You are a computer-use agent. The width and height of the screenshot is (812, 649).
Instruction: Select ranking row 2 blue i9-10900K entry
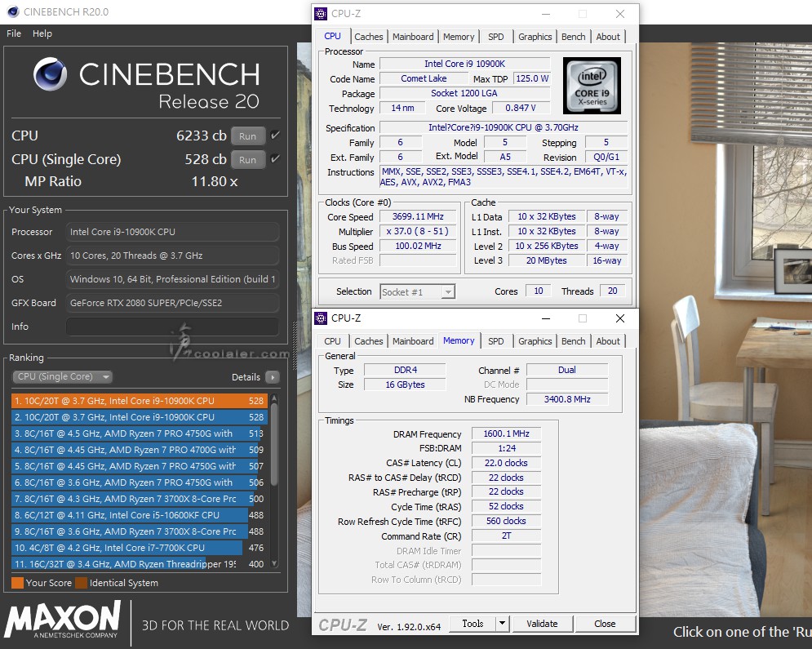click(138, 417)
